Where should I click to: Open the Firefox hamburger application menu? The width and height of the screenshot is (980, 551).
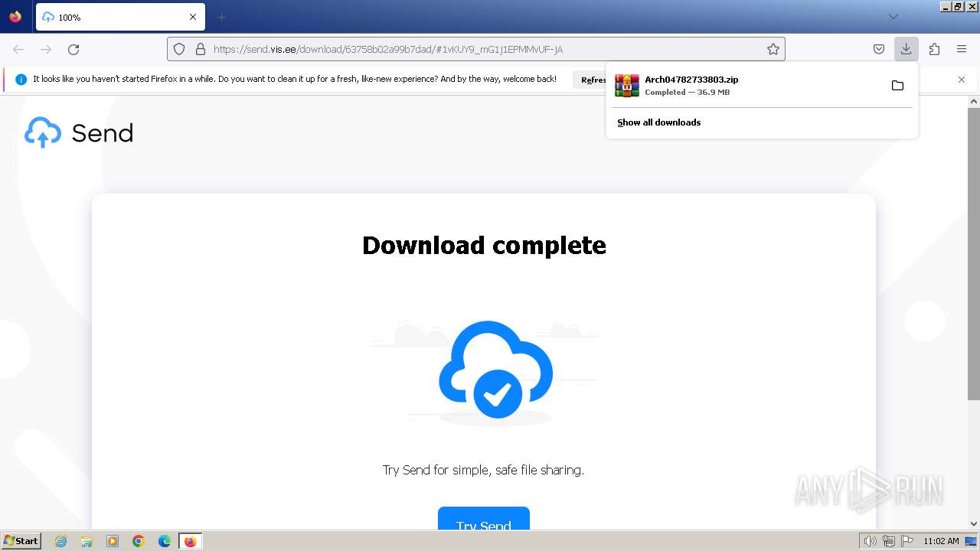click(x=962, y=49)
